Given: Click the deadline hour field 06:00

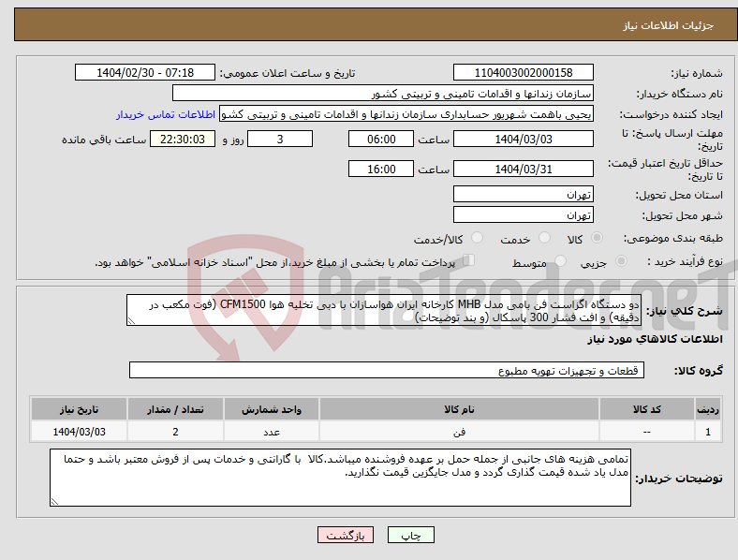Looking at the screenshot, I should click(381, 139).
